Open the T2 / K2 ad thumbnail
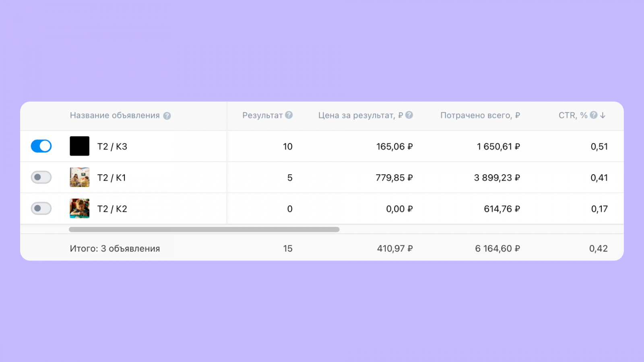Screen dimensions: 644x362 coord(79,208)
